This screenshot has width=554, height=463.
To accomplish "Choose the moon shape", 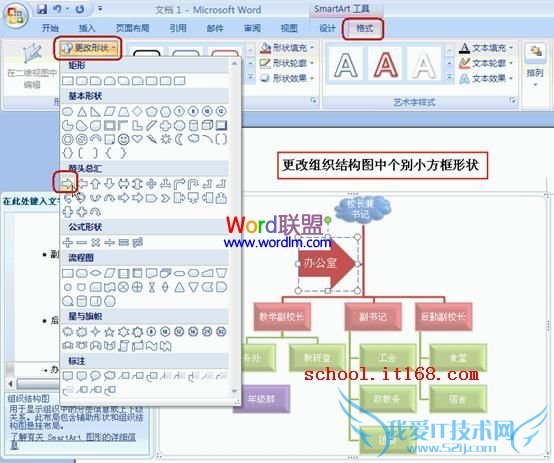I will [179, 139].
